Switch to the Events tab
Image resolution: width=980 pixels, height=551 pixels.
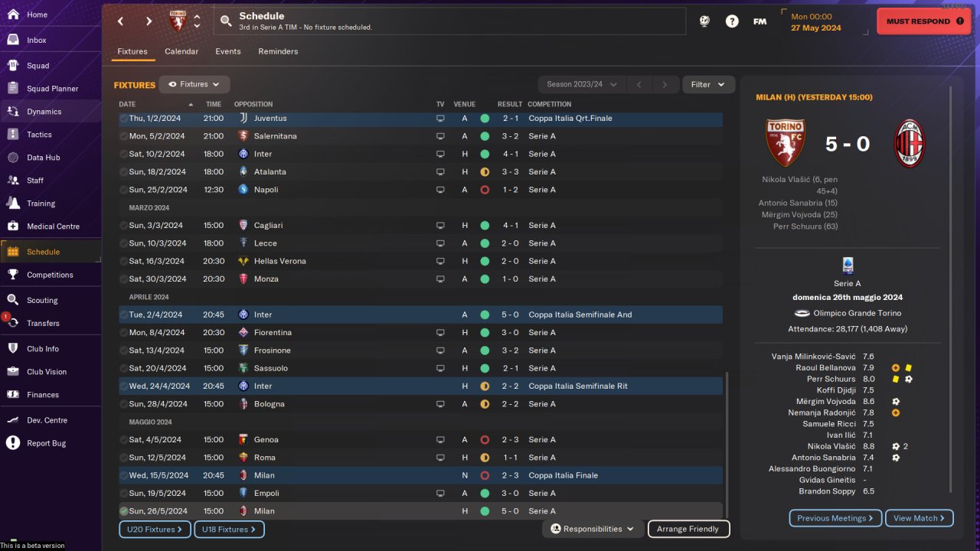[x=228, y=51]
